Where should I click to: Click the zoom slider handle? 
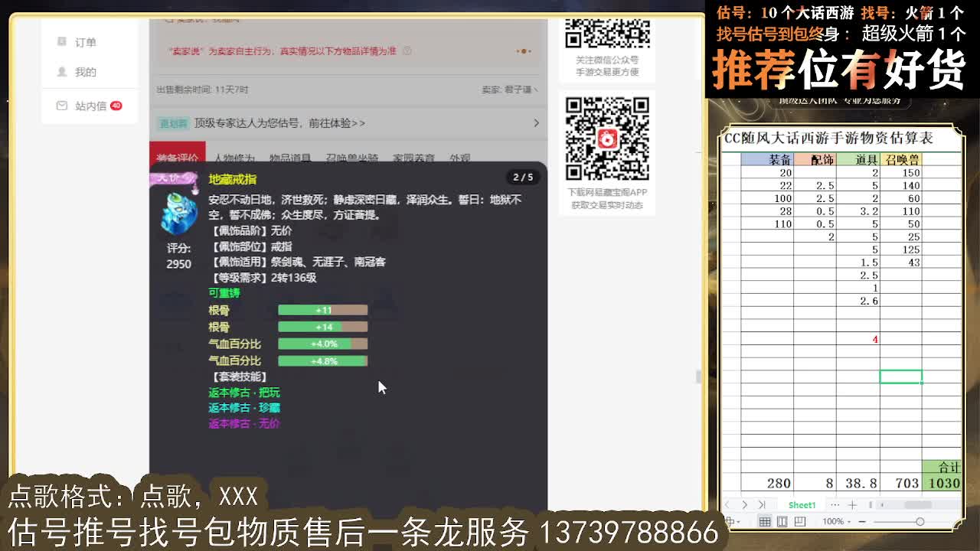coord(920,522)
